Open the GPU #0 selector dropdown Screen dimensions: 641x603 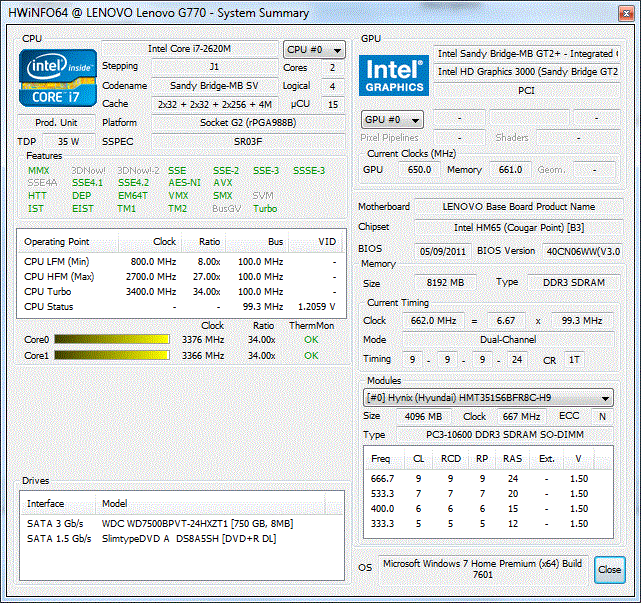coord(392,120)
